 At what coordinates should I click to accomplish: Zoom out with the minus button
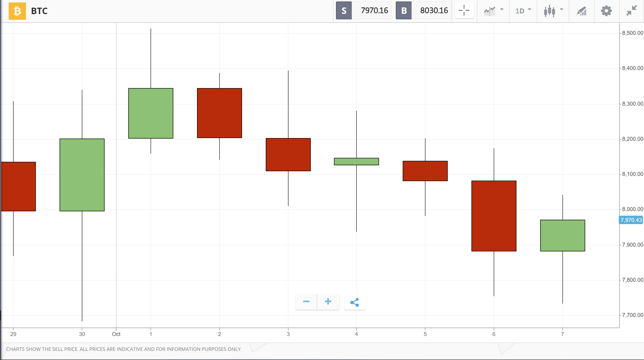tap(306, 302)
